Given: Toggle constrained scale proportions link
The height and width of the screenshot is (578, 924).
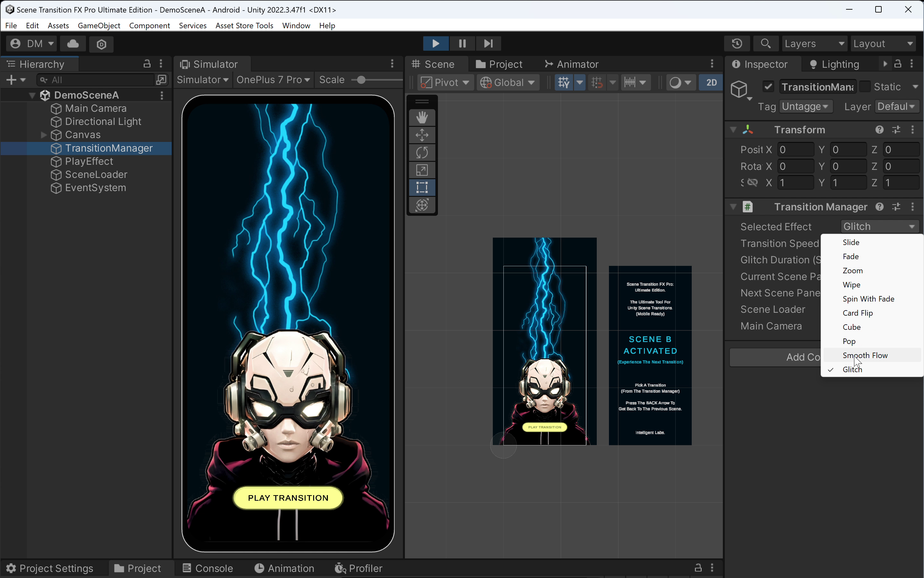Looking at the screenshot, I should click(752, 182).
